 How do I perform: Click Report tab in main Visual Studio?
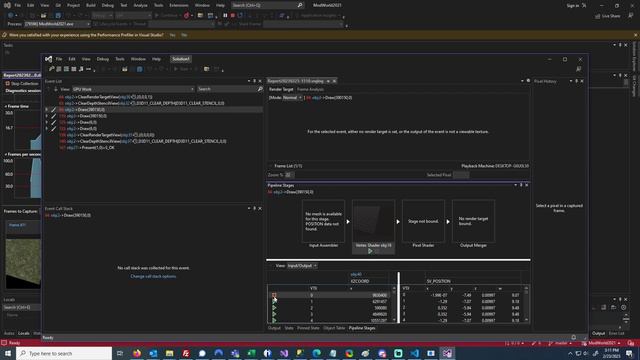[22, 76]
